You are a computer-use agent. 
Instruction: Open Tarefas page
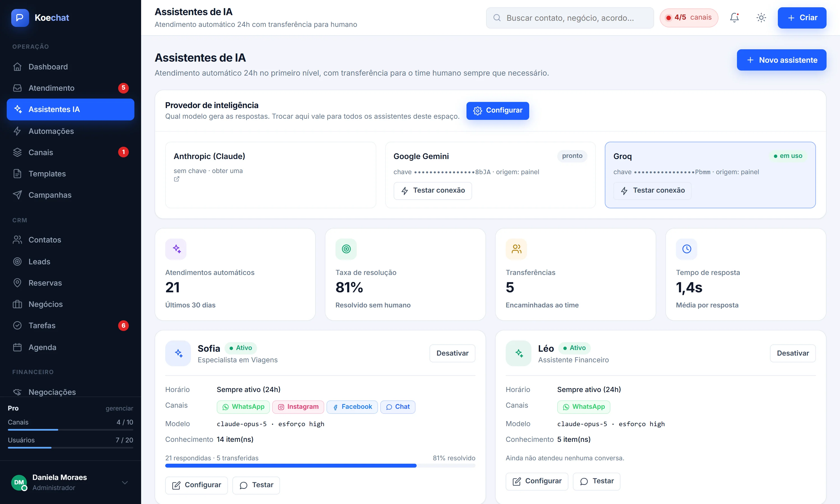pyautogui.click(x=71, y=325)
